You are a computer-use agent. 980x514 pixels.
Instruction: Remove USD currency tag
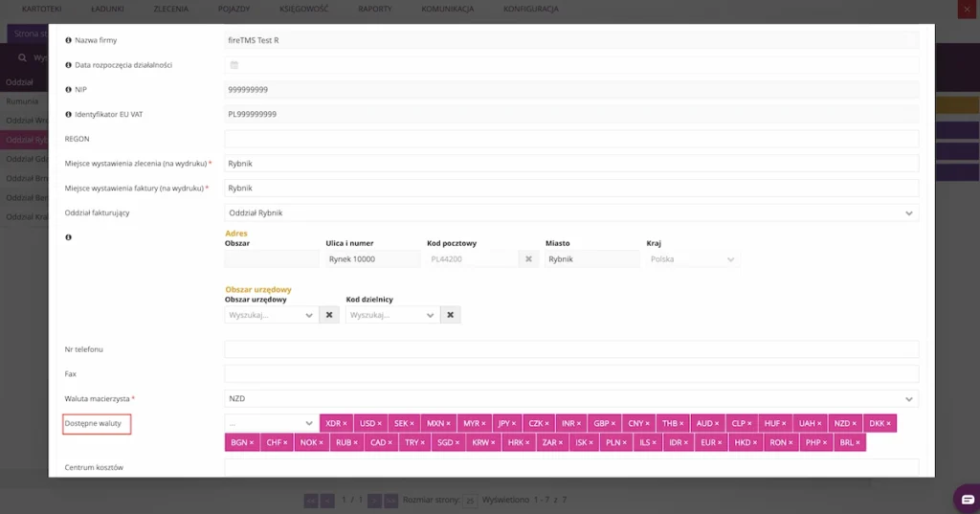coord(379,424)
